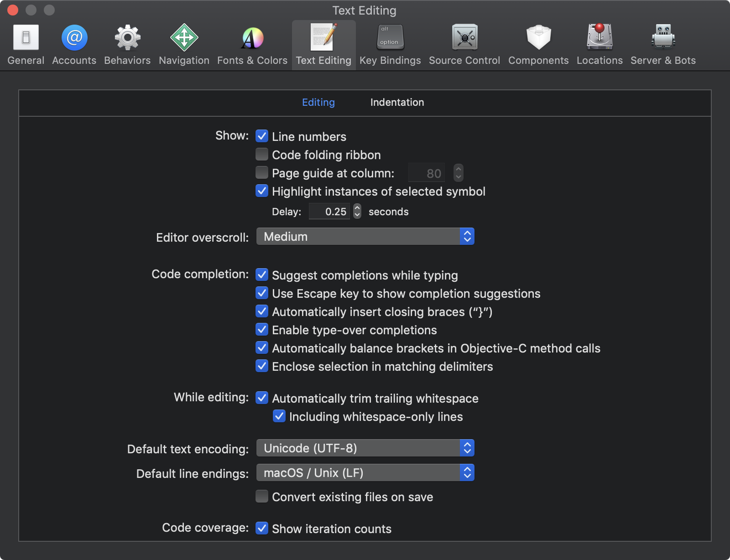Select the Text Editing pane icon
The width and height of the screenshot is (730, 560).
point(323,45)
